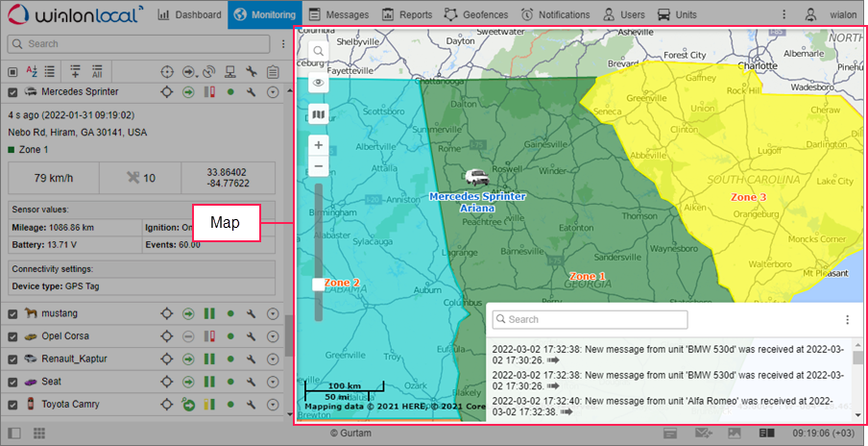Click the notifications log Search field
This screenshot has width=868, height=446.
tap(590, 320)
